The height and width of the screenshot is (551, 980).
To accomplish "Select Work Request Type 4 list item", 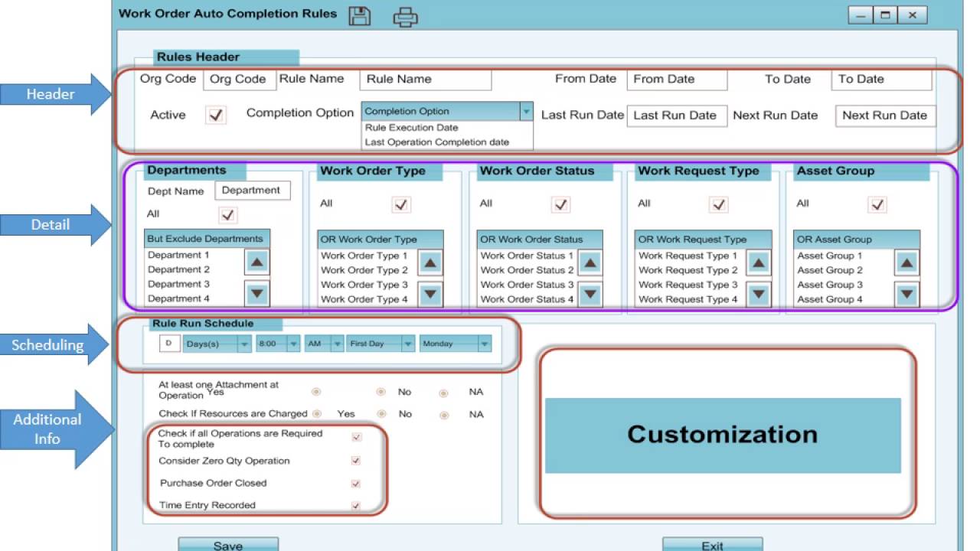I will click(688, 299).
